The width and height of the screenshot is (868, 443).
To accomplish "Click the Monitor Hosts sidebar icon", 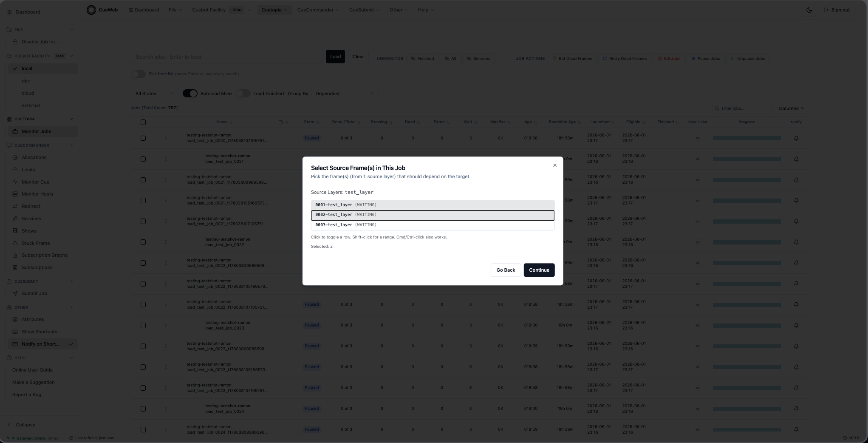I will [x=15, y=194].
